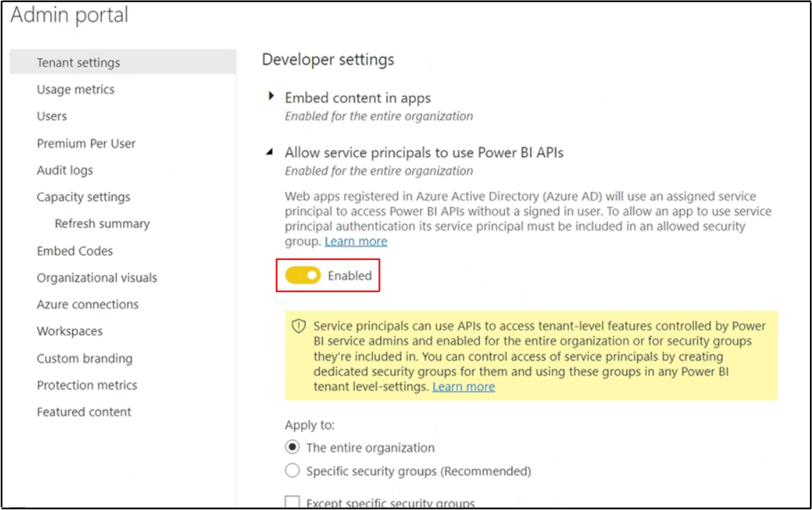Click Learn more link under description paragraph
This screenshot has height=510, width=812.
tap(356, 241)
